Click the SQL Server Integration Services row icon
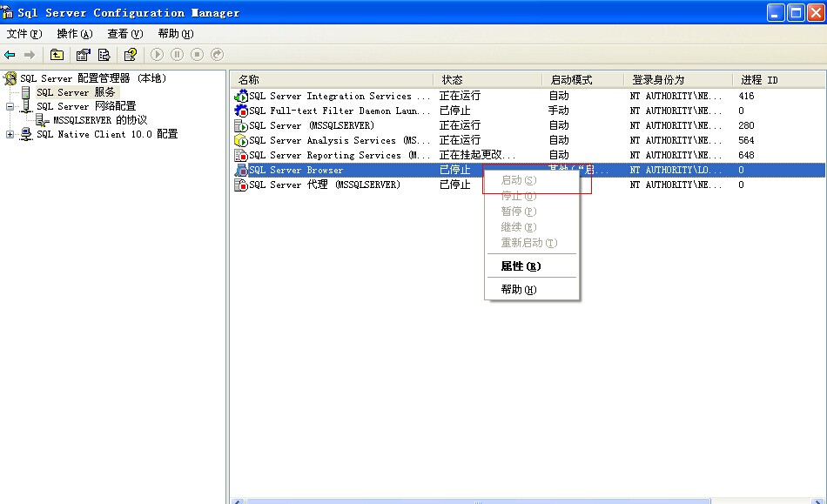 tap(241, 96)
